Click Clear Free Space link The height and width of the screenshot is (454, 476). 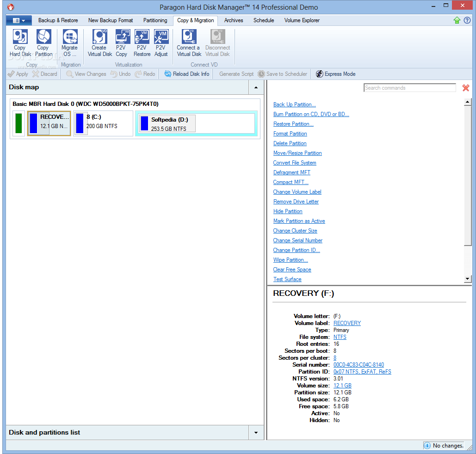[x=292, y=270]
